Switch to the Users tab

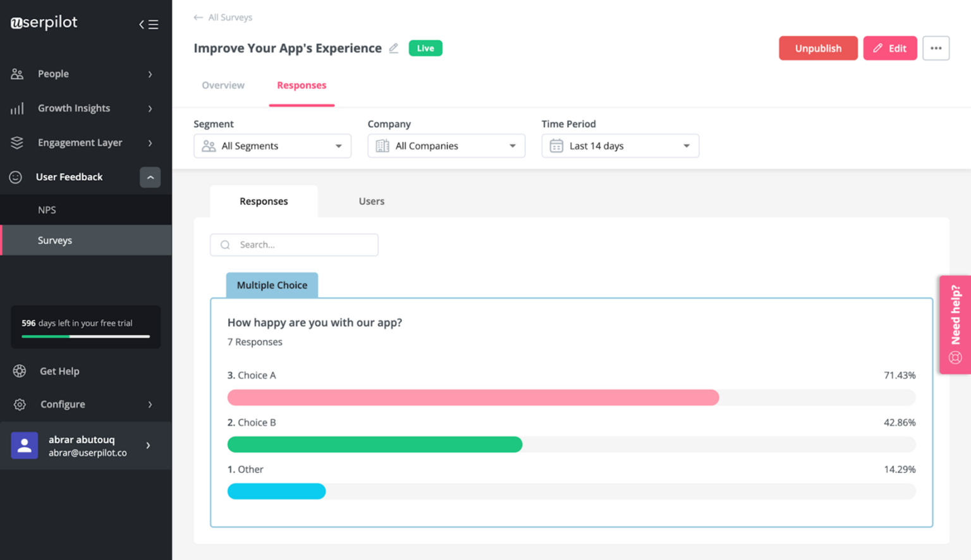point(371,201)
